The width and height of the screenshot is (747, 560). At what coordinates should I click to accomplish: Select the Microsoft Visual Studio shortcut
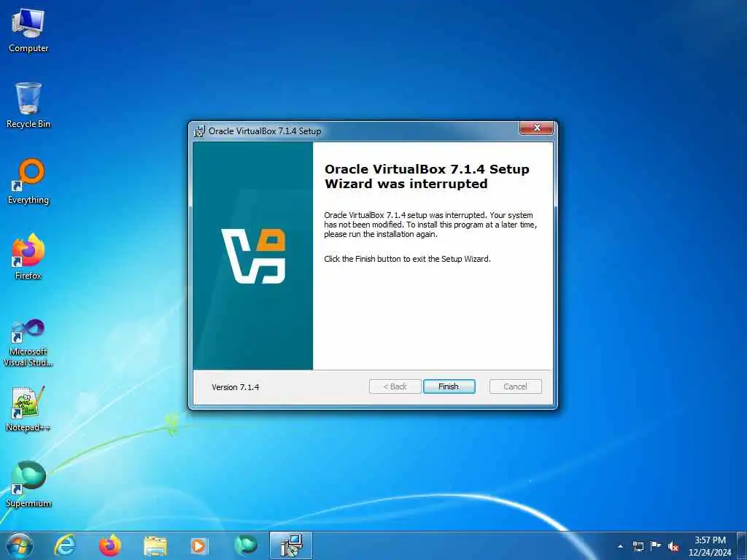coord(28,343)
